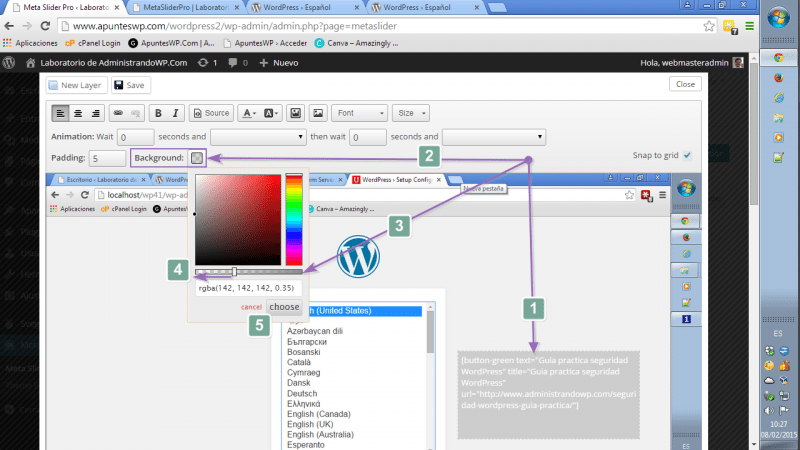The height and width of the screenshot is (450, 800).
Task: Click the insert image icon
Action: pos(318,113)
